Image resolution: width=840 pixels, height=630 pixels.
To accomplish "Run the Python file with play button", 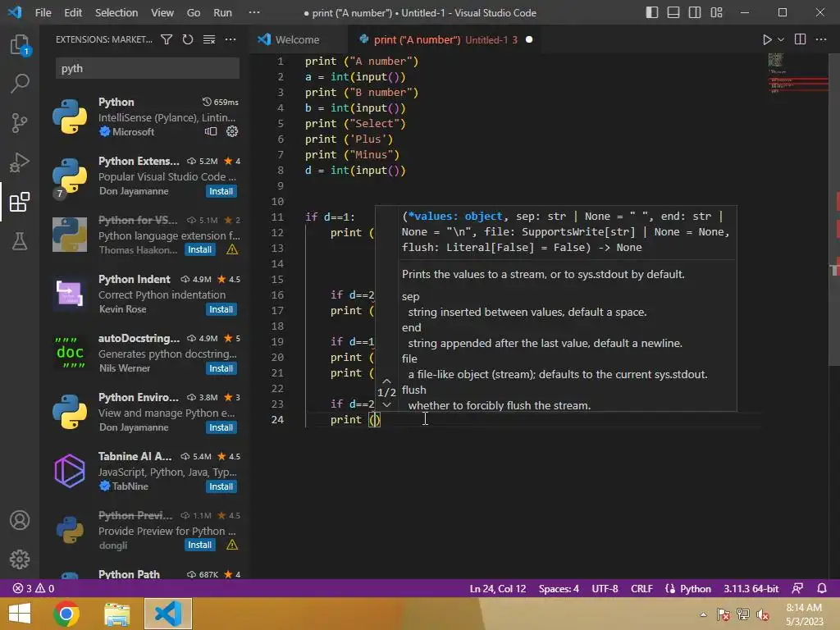I will click(767, 39).
